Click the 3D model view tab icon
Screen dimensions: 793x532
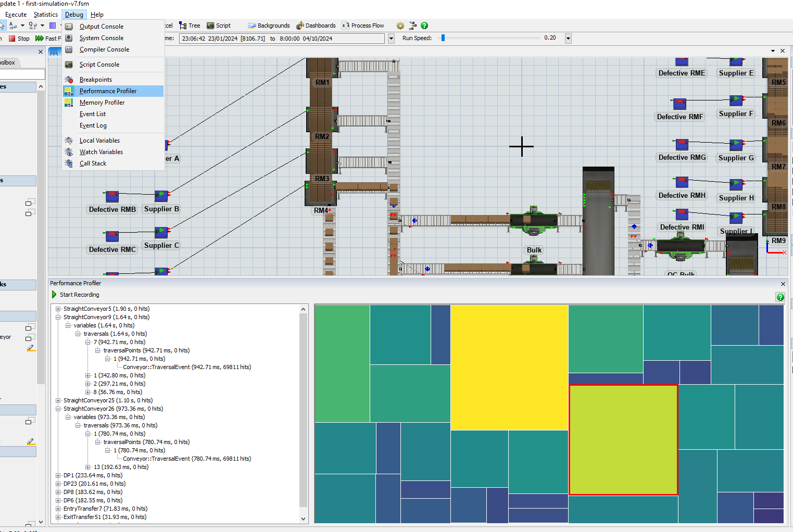pos(54,52)
